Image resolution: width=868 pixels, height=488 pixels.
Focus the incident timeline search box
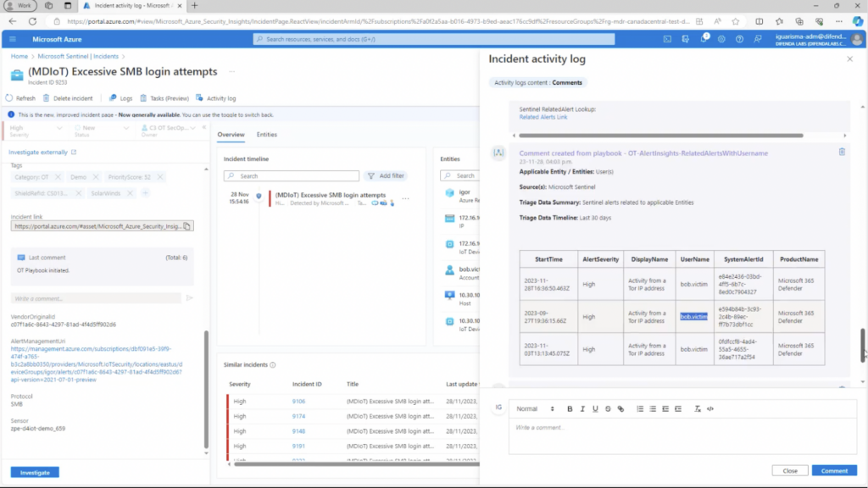(292, 176)
